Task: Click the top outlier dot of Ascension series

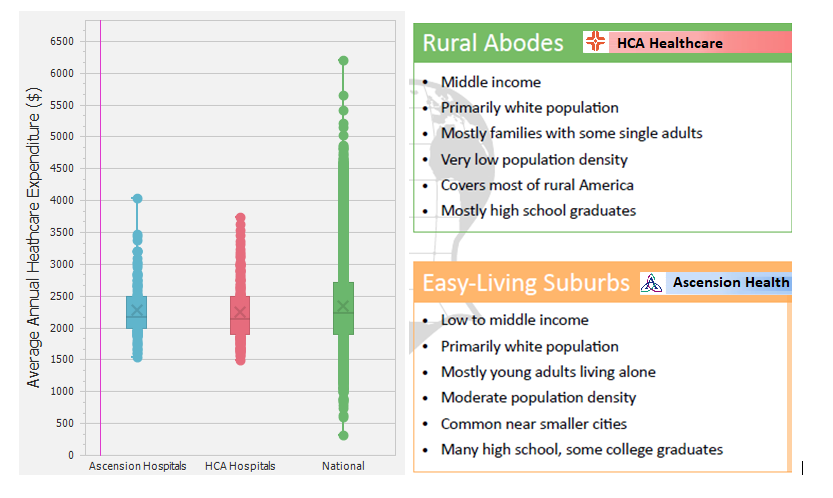Action: [x=137, y=199]
